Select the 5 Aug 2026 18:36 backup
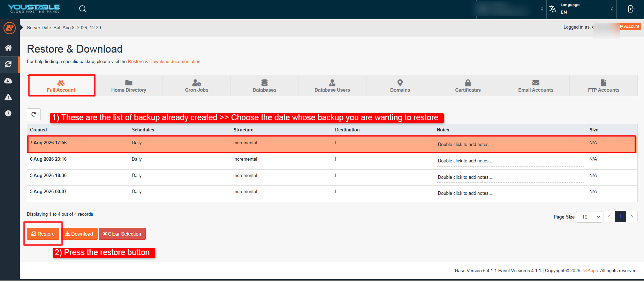644x283 pixels. (x=332, y=177)
